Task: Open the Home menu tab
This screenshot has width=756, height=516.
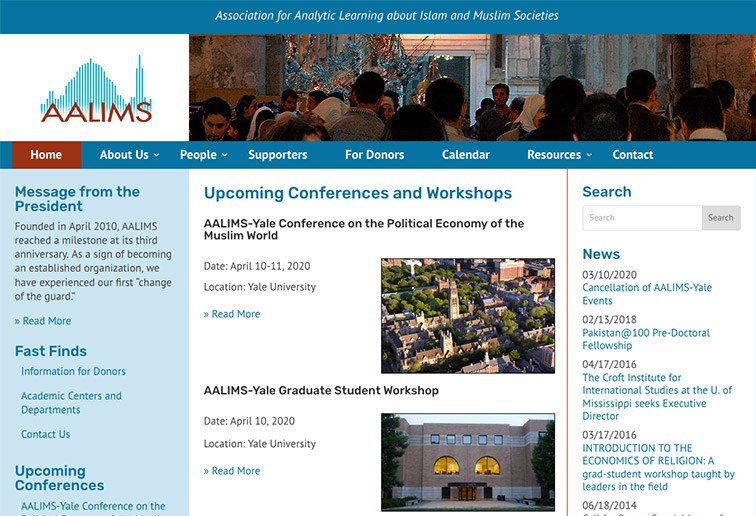Action: tap(46, 155)
